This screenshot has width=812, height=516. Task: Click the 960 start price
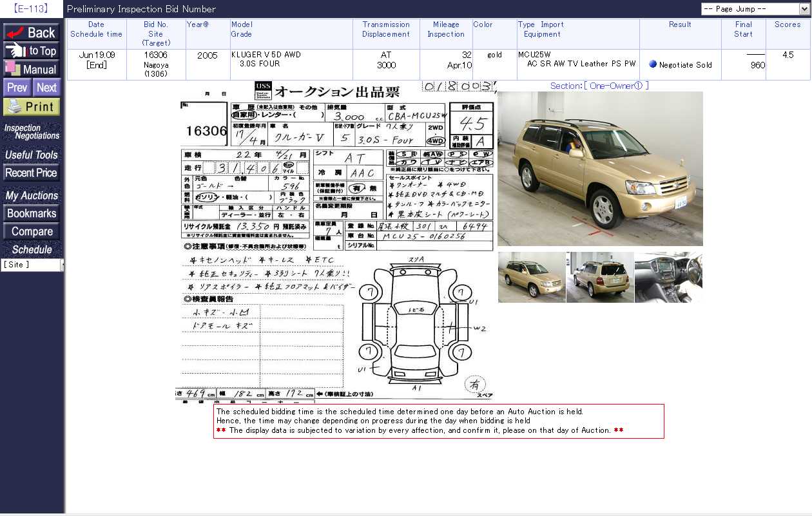point(757,65)
